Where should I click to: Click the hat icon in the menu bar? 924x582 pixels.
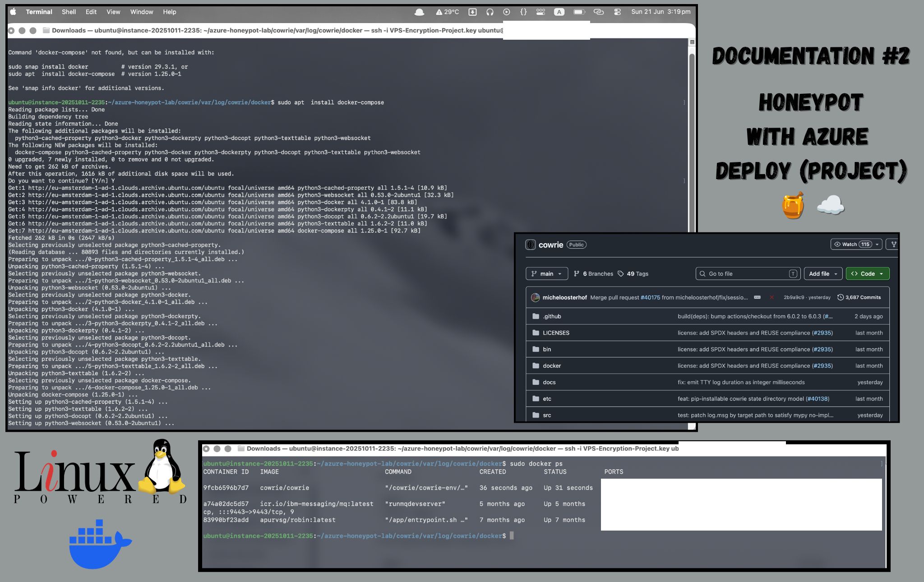[x=419, y=12]
